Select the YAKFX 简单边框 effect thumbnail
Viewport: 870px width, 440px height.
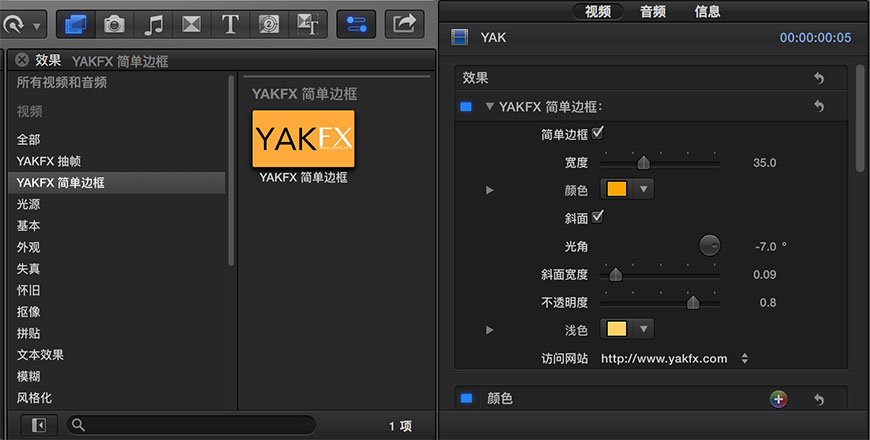pos(304,139)
